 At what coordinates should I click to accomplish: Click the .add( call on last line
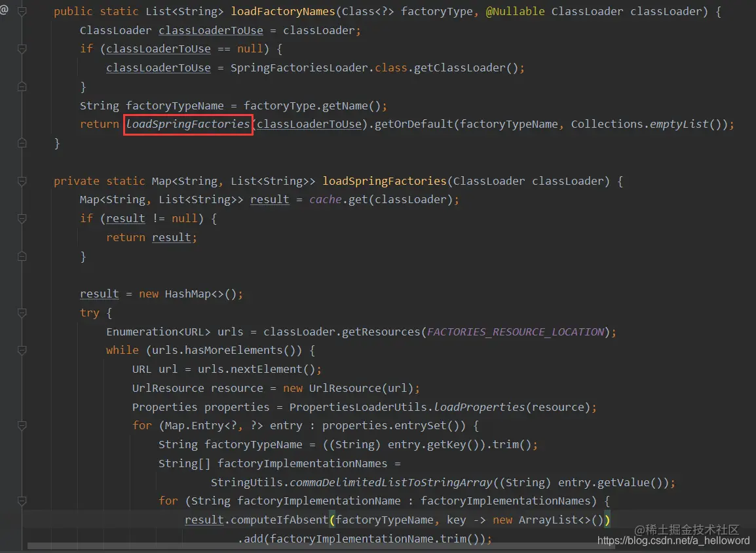pos(253,539)
